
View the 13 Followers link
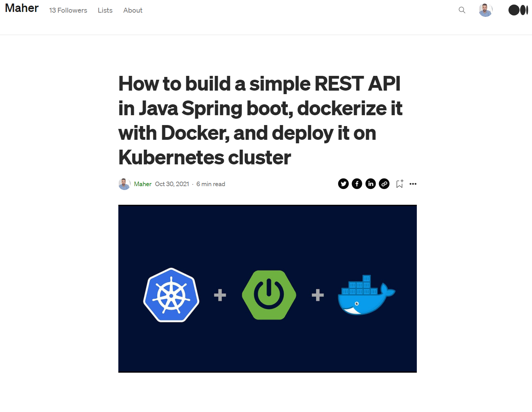pos(68,11)
